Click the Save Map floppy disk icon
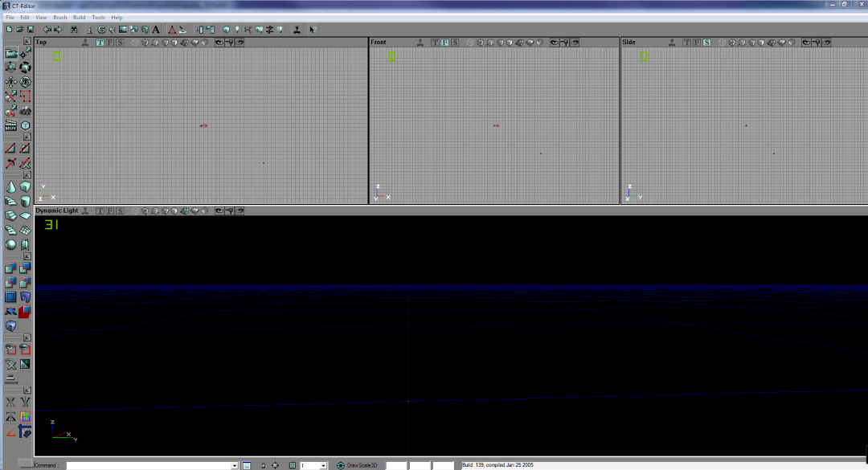 pyautogui.click(x=29, y=30)
